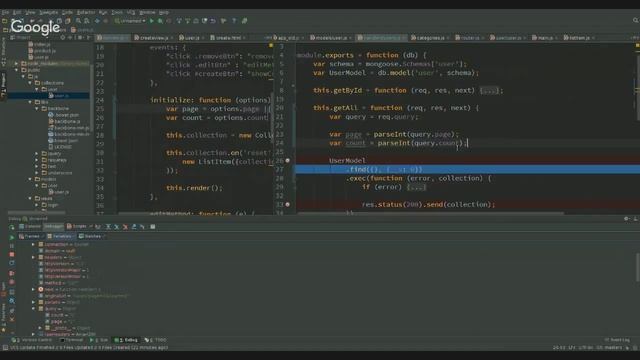Open the File menu
Screen dimensions: 640x360
click(5, 13)
